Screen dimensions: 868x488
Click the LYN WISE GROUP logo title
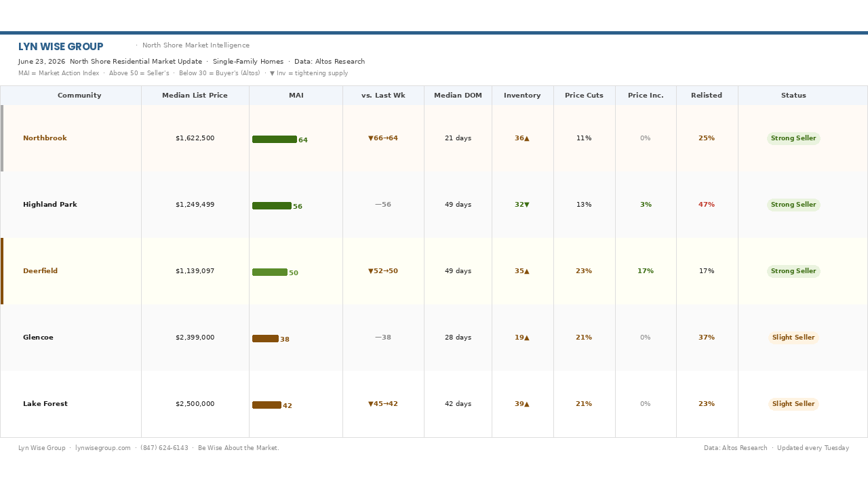coord(61,47)
